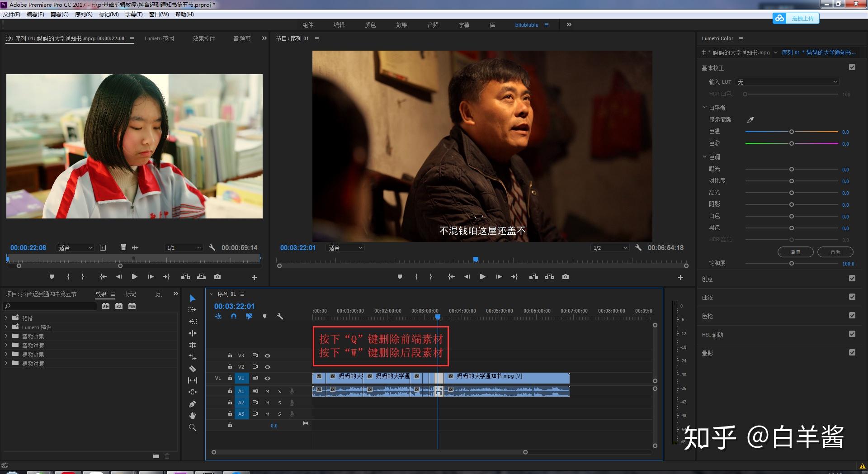Select the Selection arrow tool
Viewport: 868px width, 474px height.
tap(193, 299)
